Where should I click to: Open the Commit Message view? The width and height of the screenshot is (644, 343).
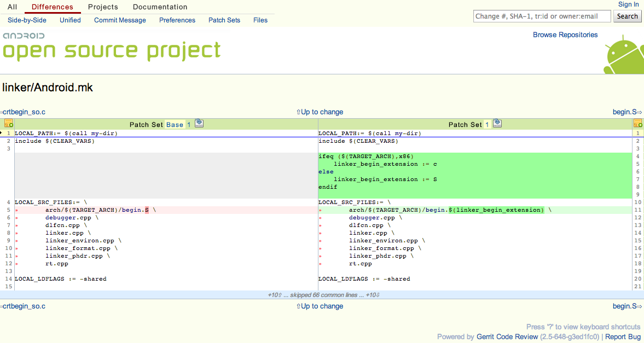(x=120, y=20)
